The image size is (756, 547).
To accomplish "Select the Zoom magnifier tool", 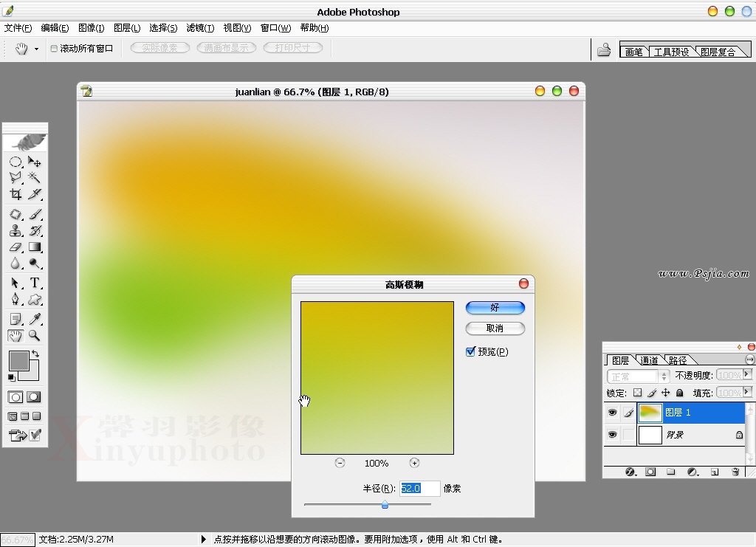I will point(35,335).
